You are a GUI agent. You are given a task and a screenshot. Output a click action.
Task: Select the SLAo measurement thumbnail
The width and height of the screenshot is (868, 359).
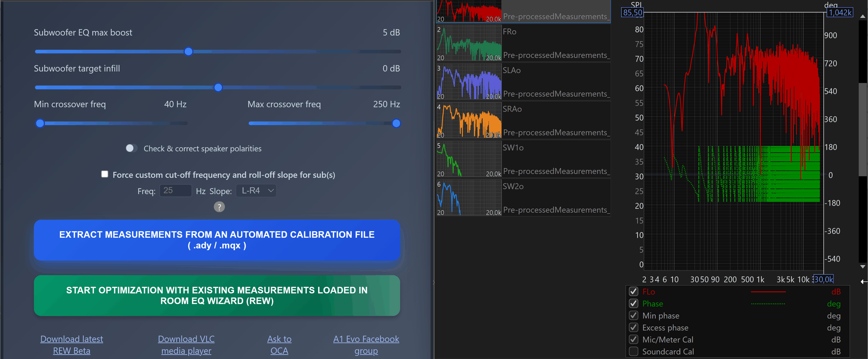tap(469, 82)
